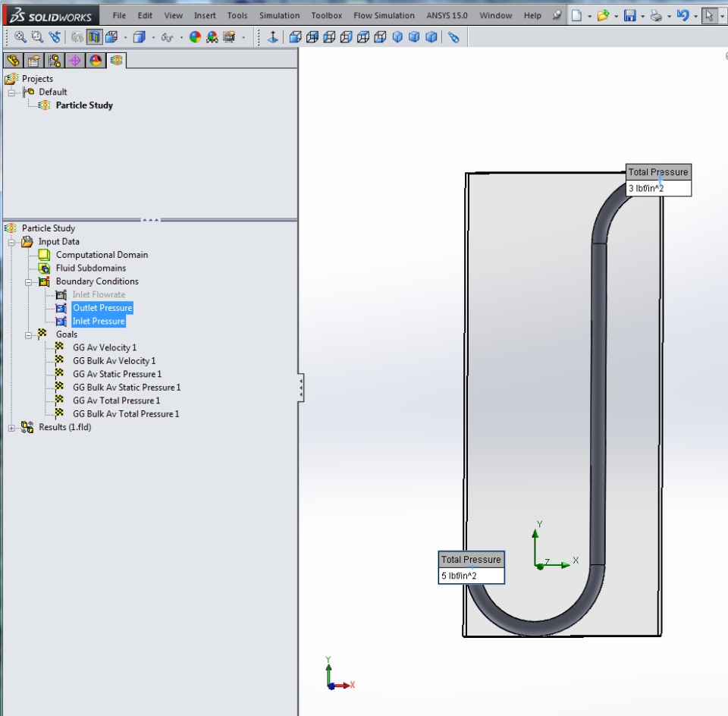Click the Select cursor tool

(709, 16)
